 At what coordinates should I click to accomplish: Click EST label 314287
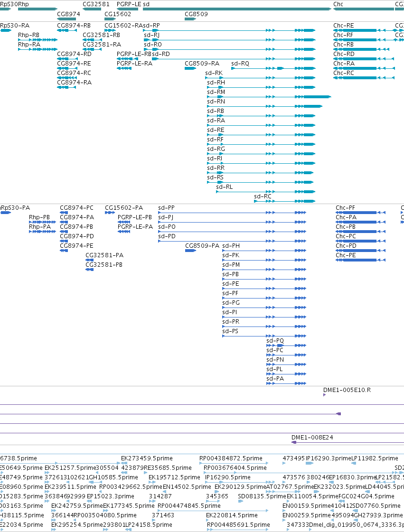pyautogui.click(x=160, y=496)
